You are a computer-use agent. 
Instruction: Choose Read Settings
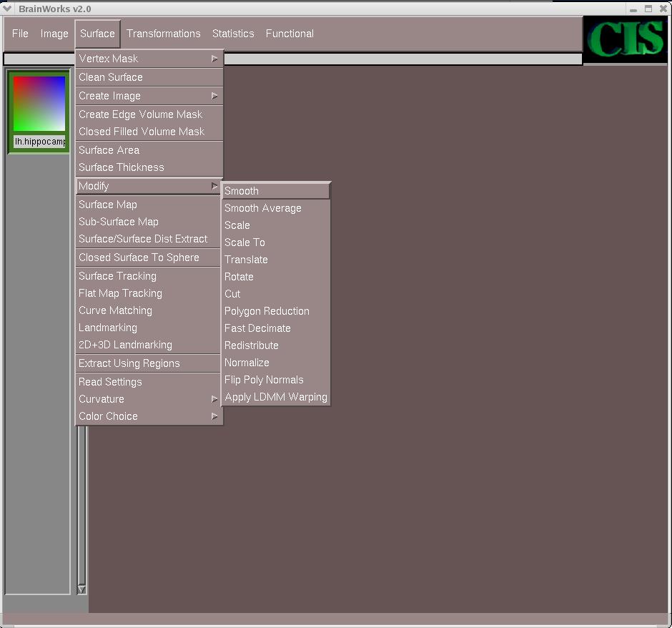pos(149,382)
